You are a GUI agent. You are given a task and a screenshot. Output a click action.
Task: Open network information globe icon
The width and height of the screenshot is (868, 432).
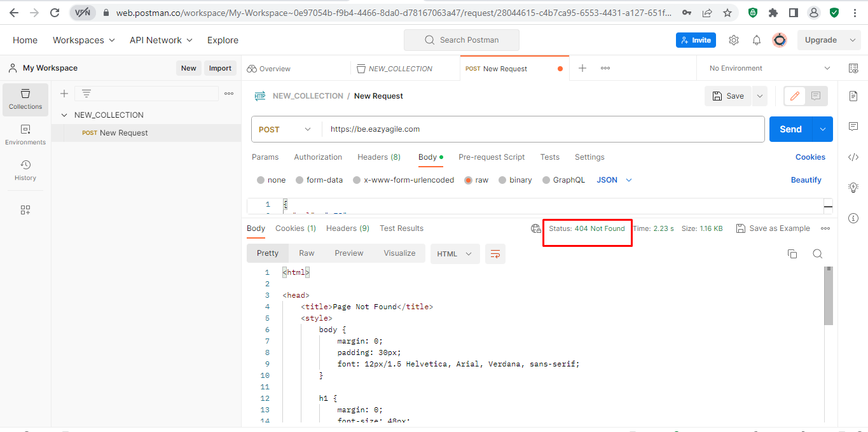(536, 228)
